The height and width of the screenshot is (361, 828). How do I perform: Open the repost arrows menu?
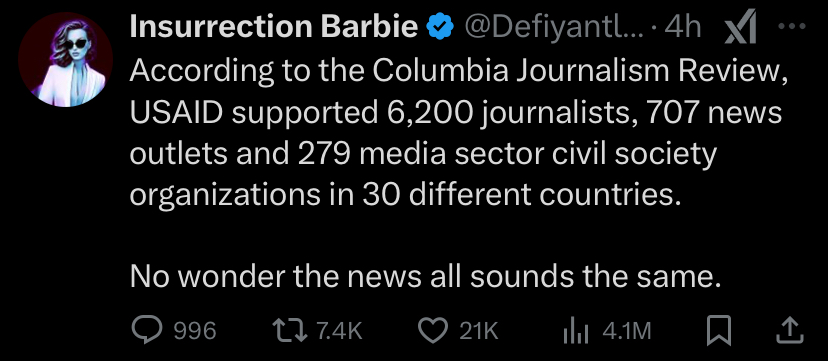pyautogui.click(x=290, y=330)
